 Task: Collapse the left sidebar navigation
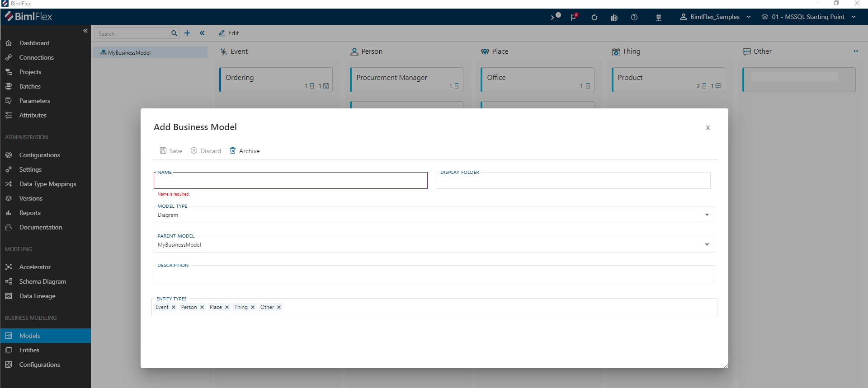pos(85,31)
